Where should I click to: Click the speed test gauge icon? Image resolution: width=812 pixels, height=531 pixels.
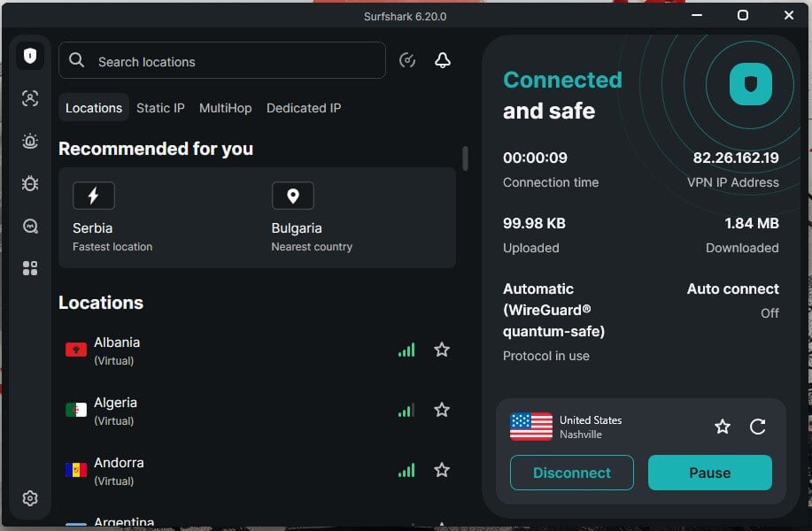click(x=407, y=60)
